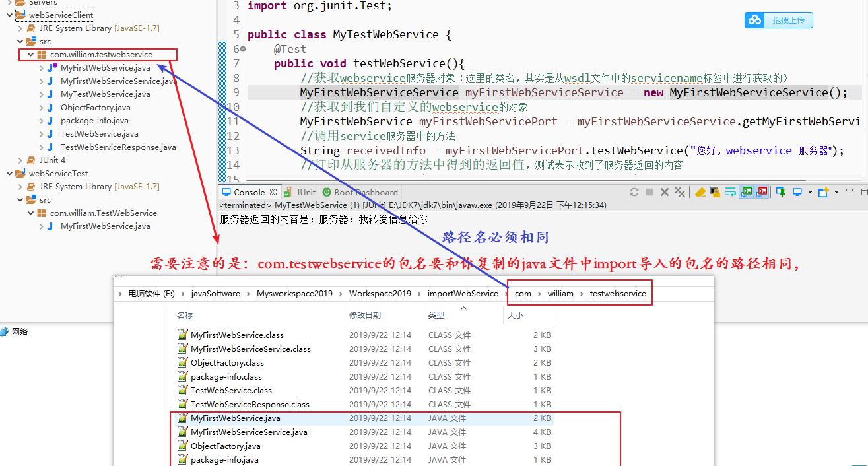This screenshot has width=868, height=466.
Task: Click the Open Console icon with plus
Action: [x=823, y=192]
